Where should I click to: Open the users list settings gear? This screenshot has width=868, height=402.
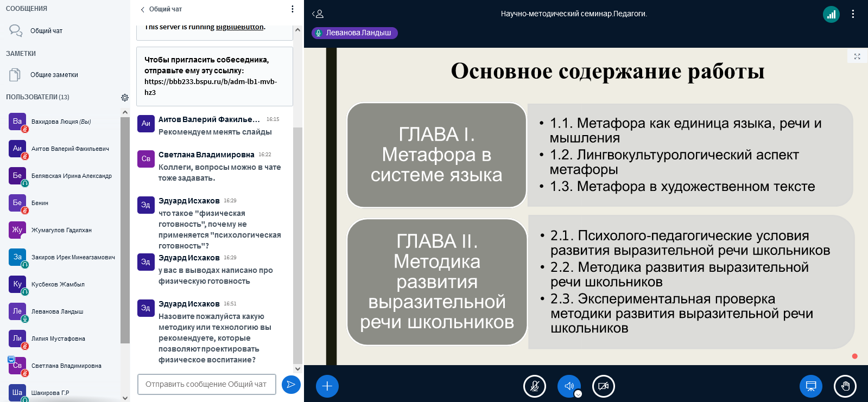[x=125, y=98]
